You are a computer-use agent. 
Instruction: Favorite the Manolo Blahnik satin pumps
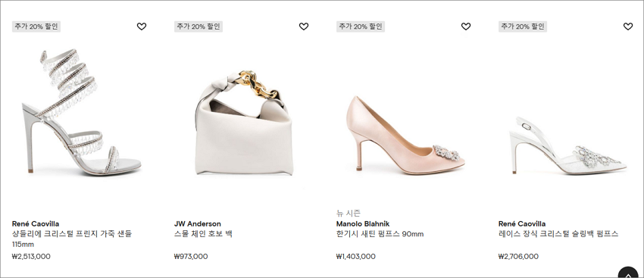(x=466, y=27)
